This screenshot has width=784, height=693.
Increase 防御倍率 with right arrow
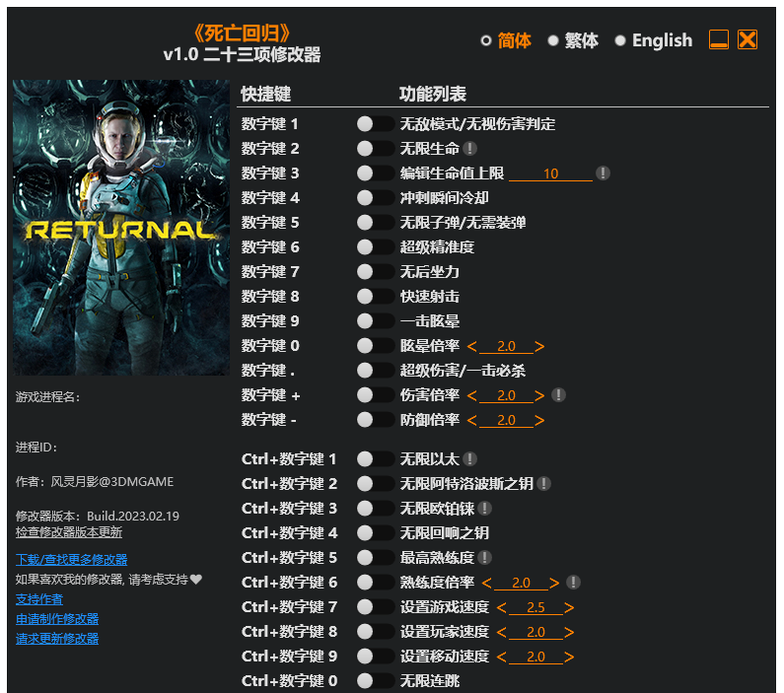click(x=539, y=420)
